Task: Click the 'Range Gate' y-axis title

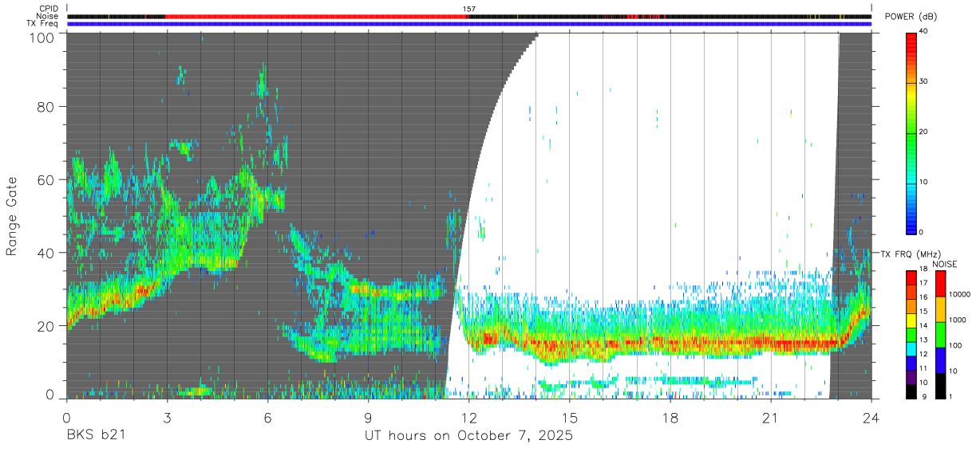Action: 12,216
